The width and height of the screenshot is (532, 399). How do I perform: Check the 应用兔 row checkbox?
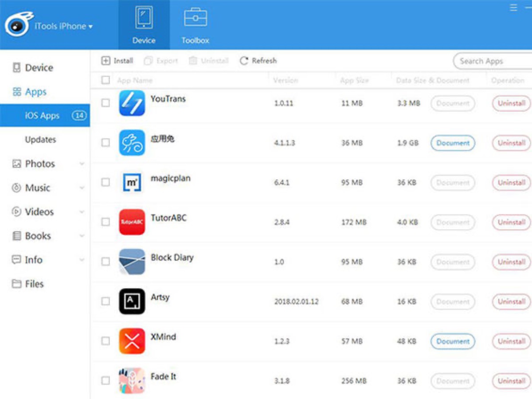tap(106, 143)
